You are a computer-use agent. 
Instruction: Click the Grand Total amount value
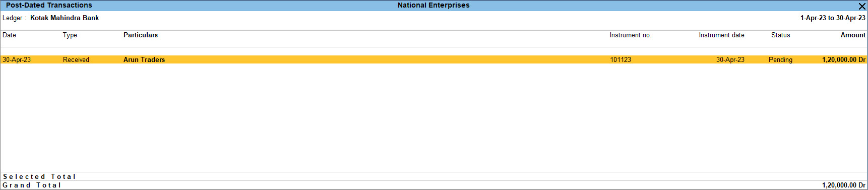[844, 185]
